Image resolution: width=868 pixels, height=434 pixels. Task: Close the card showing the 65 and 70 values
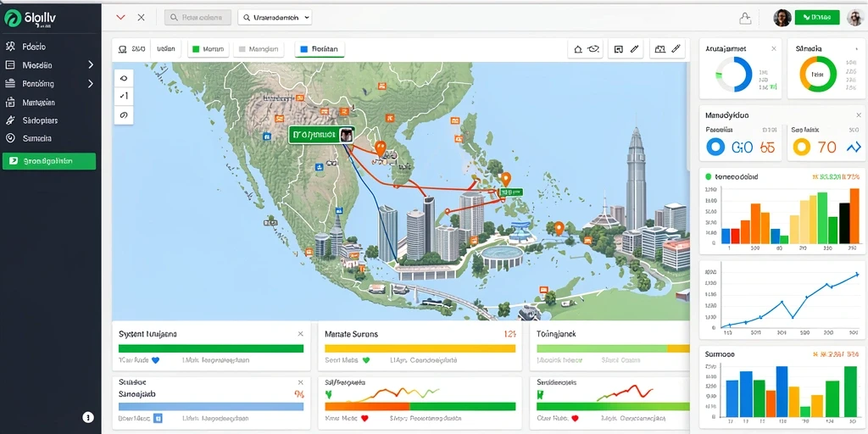click(x=857, y=115)
